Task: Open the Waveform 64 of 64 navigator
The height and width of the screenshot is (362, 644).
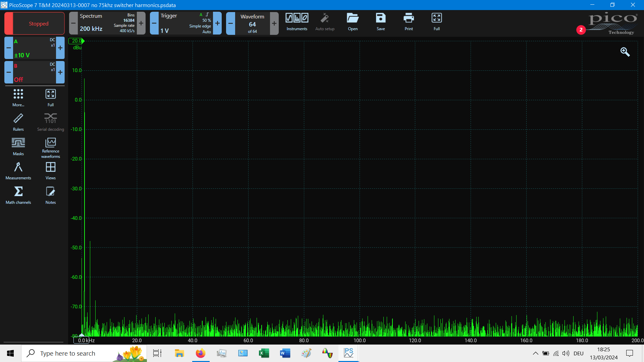Action: [252, 23]
